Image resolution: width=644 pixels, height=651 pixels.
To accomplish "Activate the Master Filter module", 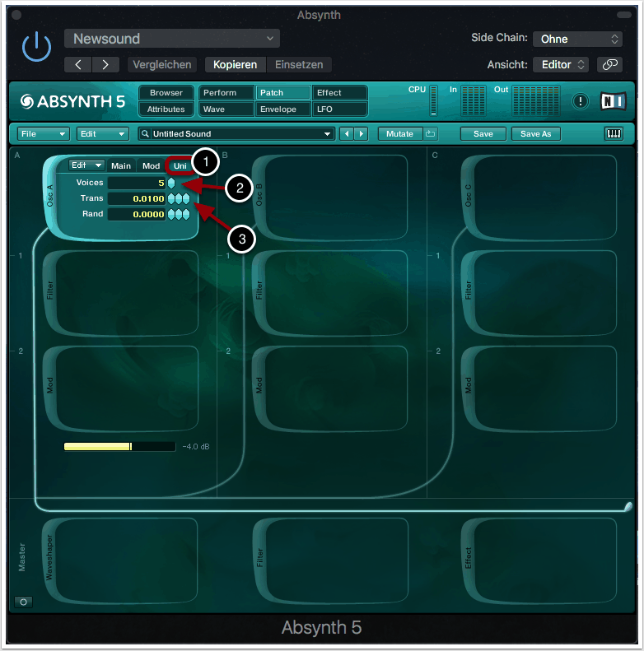I will coord(330,560).
